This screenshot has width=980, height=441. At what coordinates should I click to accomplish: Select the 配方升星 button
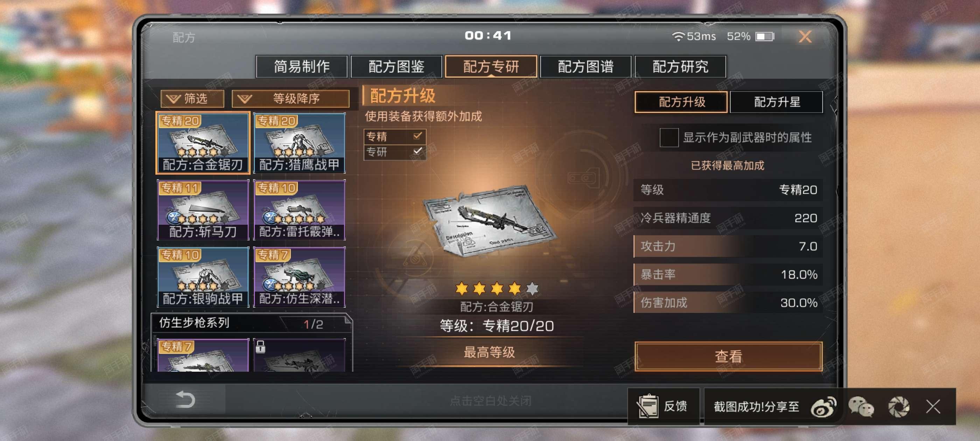(x=776, y=102)
